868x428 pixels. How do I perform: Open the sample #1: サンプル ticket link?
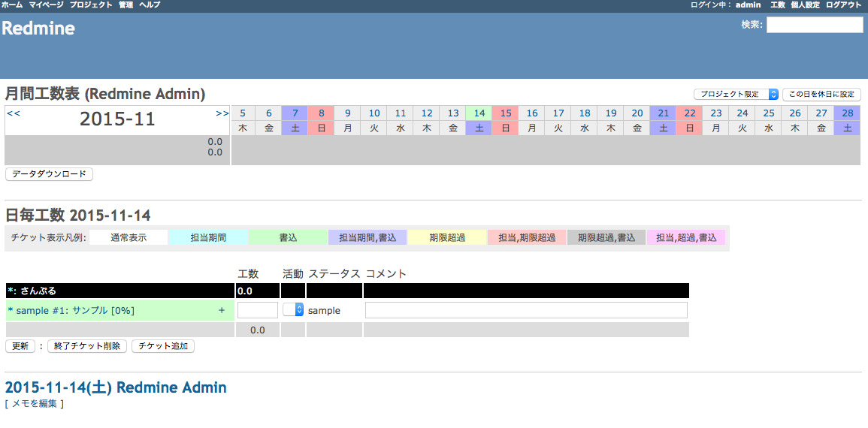(75, 311)
